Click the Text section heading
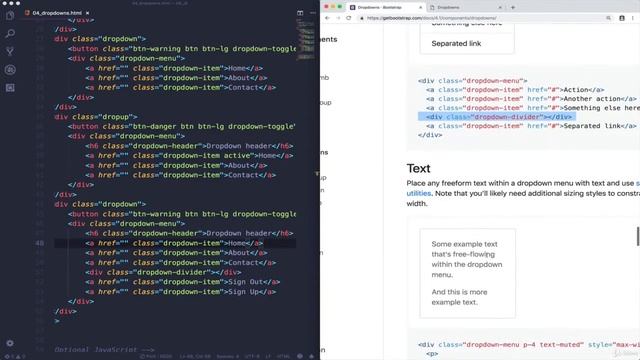Viewport: 640px width, 360px height. tap(418, 168)
